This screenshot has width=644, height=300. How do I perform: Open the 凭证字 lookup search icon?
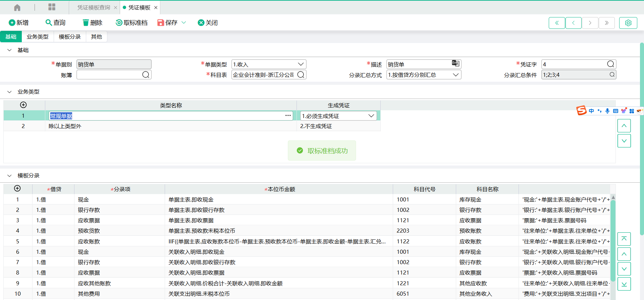(611, 64)
